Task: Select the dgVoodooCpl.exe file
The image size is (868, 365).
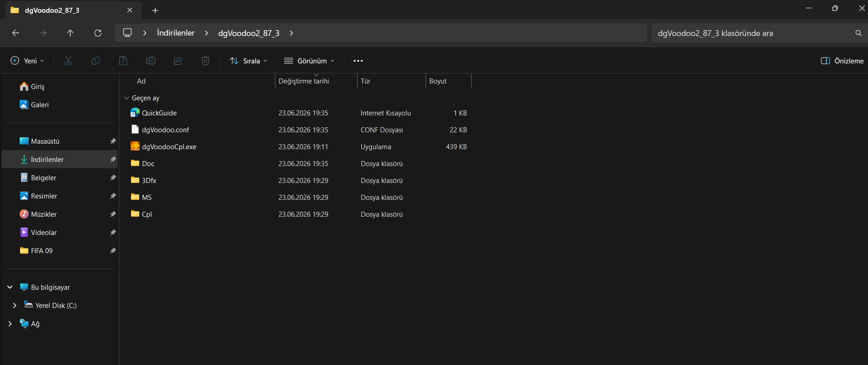Action: click(x=169, y=147)
